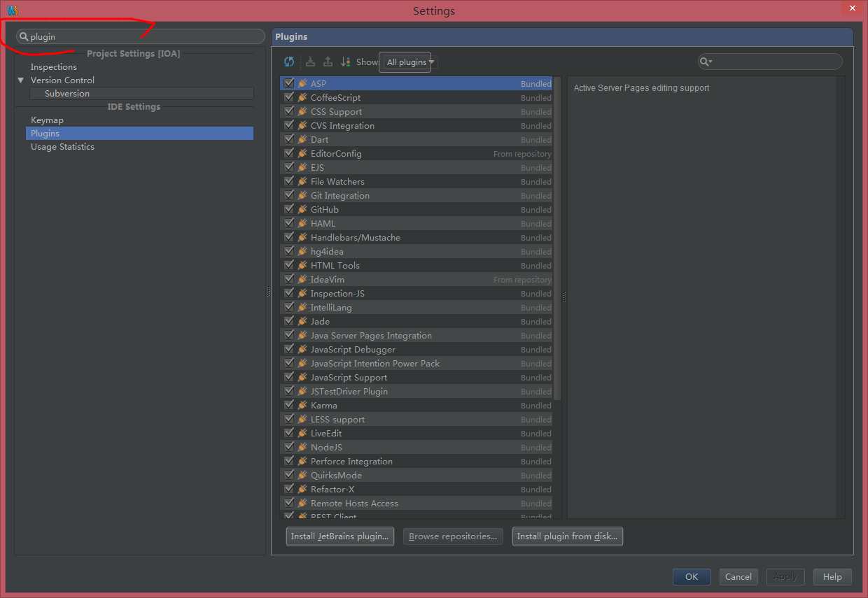The width and height of the screenshot is (868, 598).
Task: Disable the Git Integration plugin checkbox
Action: [x=289, y=195]
